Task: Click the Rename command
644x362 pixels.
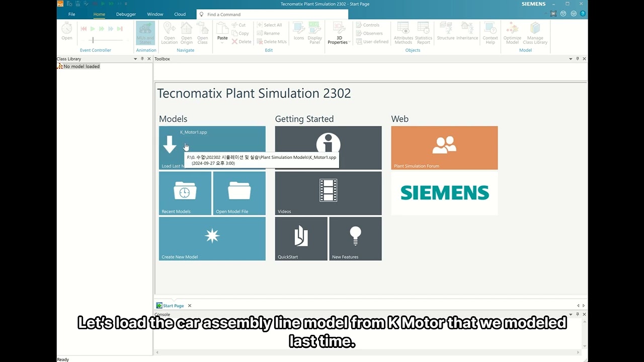Action: coord(268,33)
